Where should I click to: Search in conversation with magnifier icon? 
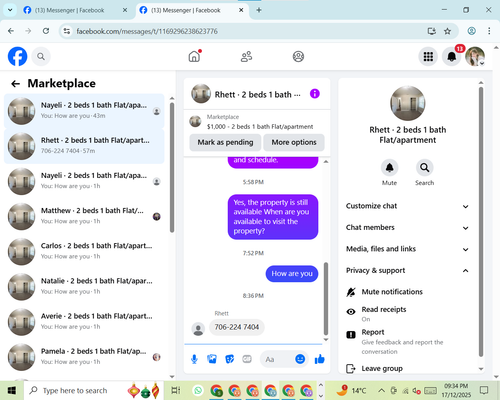(x=424, y=167)
